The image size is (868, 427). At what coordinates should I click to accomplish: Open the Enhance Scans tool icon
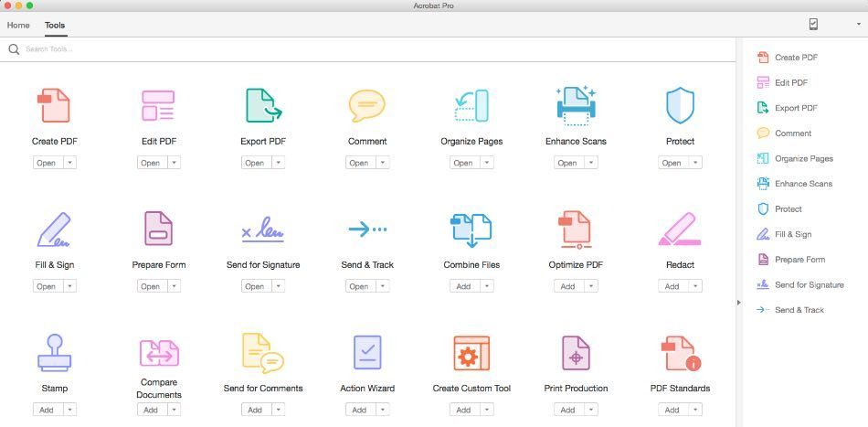(576, 106)
